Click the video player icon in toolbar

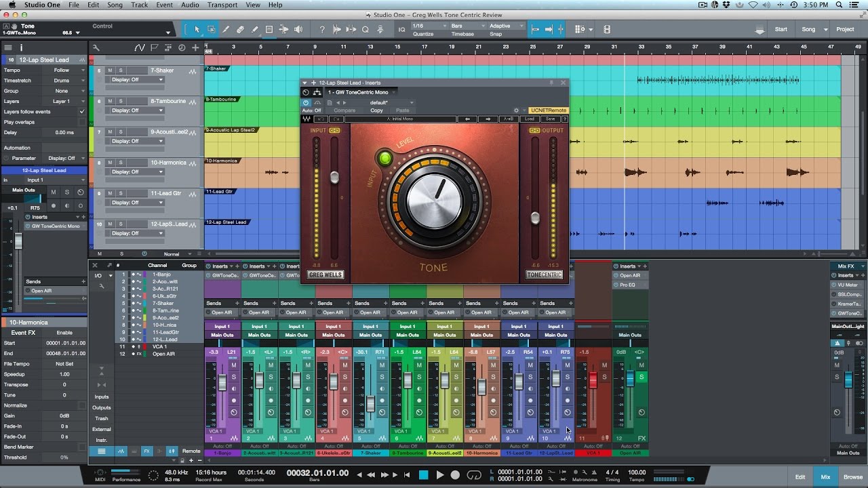pyautogui.click(x=607, y=29)
